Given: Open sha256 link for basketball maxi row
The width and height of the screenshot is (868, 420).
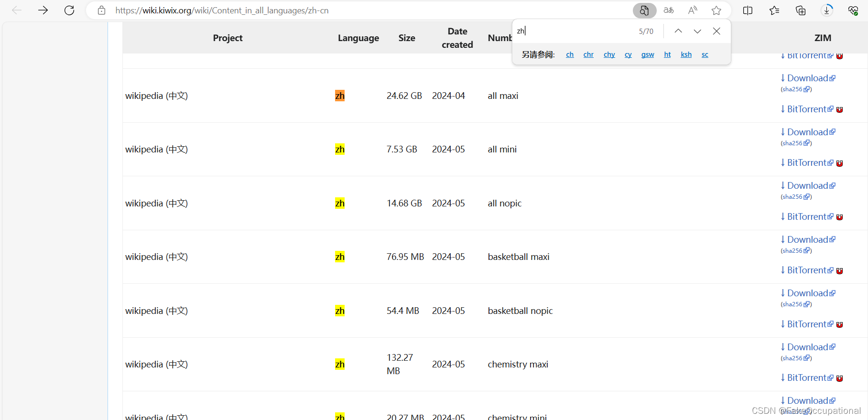Looking at the screenshot, I should [x=796, y=251].
